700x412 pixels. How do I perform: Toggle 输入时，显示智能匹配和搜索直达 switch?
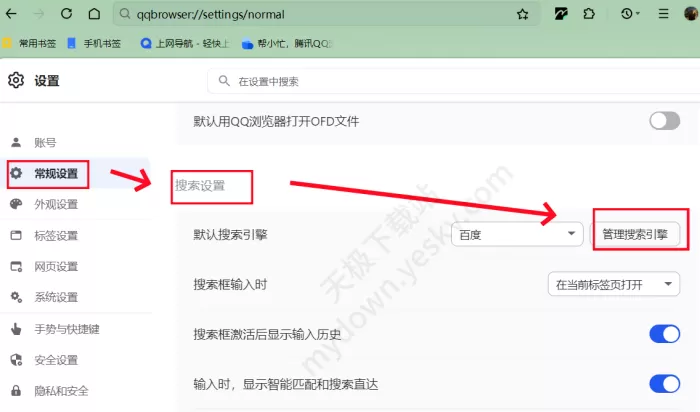point(664,383)
